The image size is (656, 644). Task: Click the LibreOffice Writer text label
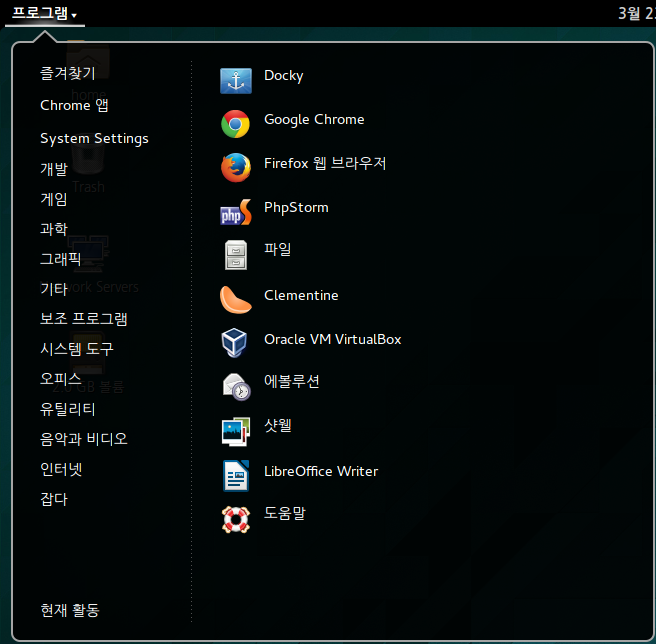(x=321, y=471)
